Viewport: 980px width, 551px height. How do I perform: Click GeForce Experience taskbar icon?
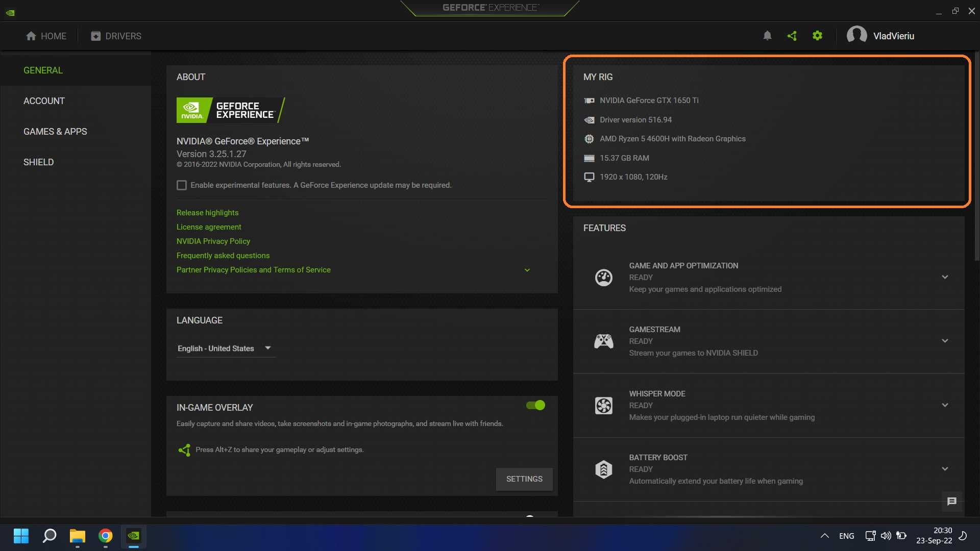(x=134, y=536)
